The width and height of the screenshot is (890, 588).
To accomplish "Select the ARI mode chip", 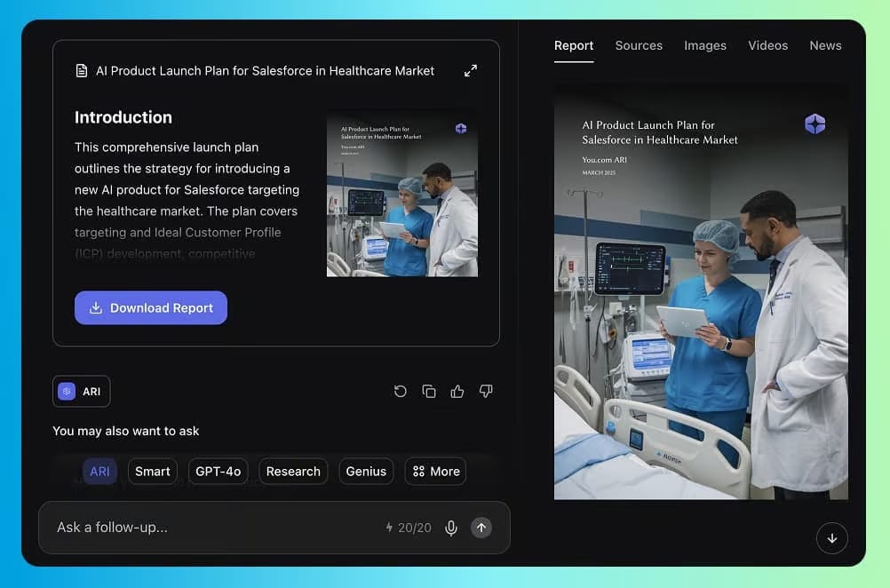I will point(99,471).
